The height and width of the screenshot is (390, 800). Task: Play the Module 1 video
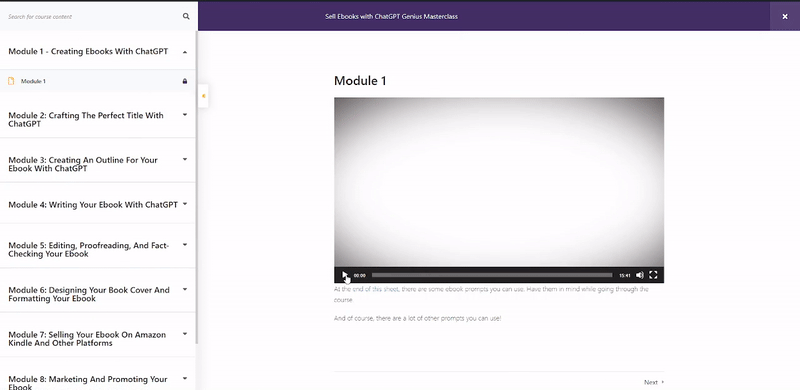(344, 275)
